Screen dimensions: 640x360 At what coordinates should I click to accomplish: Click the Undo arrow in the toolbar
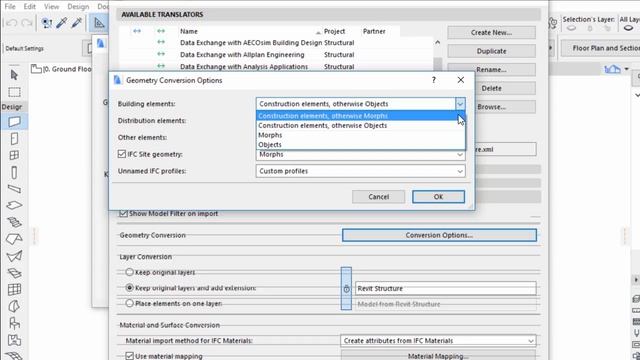(x=11, y=23)
